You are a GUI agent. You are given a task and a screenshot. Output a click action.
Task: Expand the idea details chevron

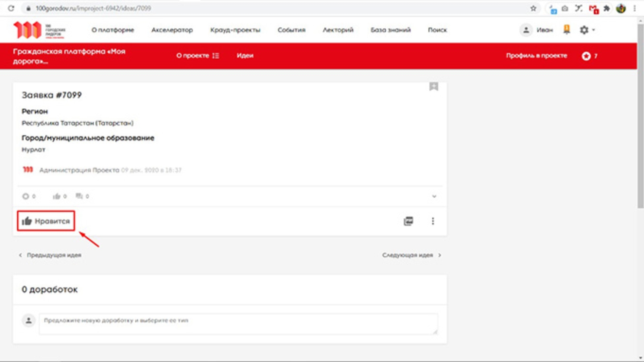434,196
